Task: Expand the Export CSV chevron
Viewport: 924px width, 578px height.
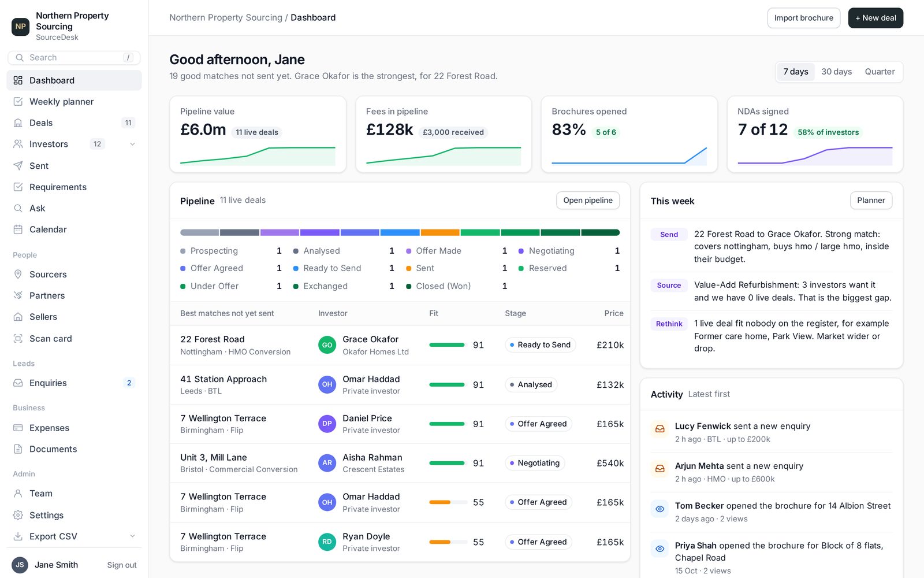Action: [x=132, y=536]
